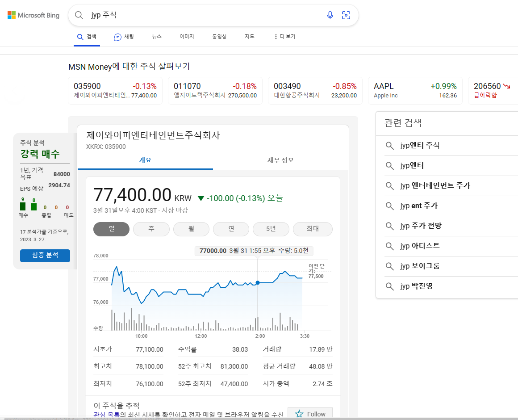Image resolution: width=518 pixels, height=420 pixels.
Task: Click the 심층 분석 button
Action: [45, 256]
